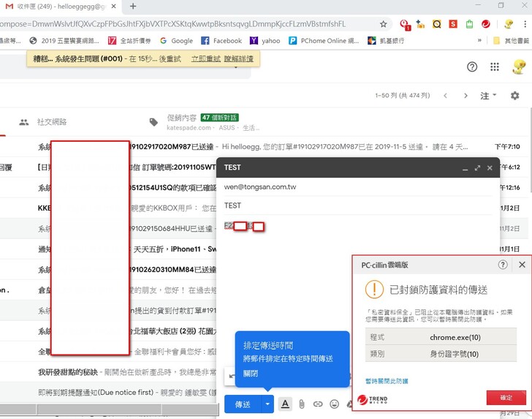The image size is (532, 419).
Task: Switch to the 社交網路 tab
Action: tap(51, 122)
